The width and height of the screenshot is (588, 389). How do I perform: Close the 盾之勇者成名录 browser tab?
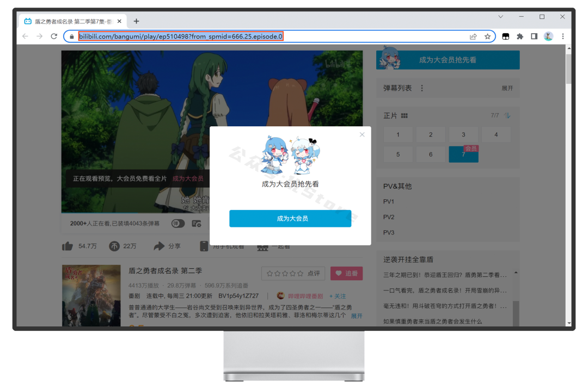pyautogui.click(x=119, y=21)
